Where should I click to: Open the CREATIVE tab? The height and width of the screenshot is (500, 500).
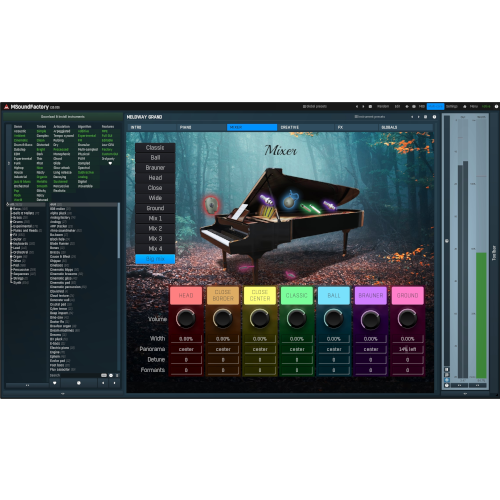click(306, 127)
